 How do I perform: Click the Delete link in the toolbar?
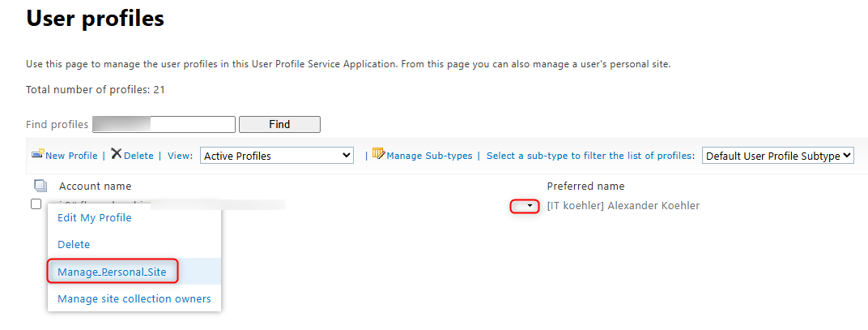click(x=138, y=156)
